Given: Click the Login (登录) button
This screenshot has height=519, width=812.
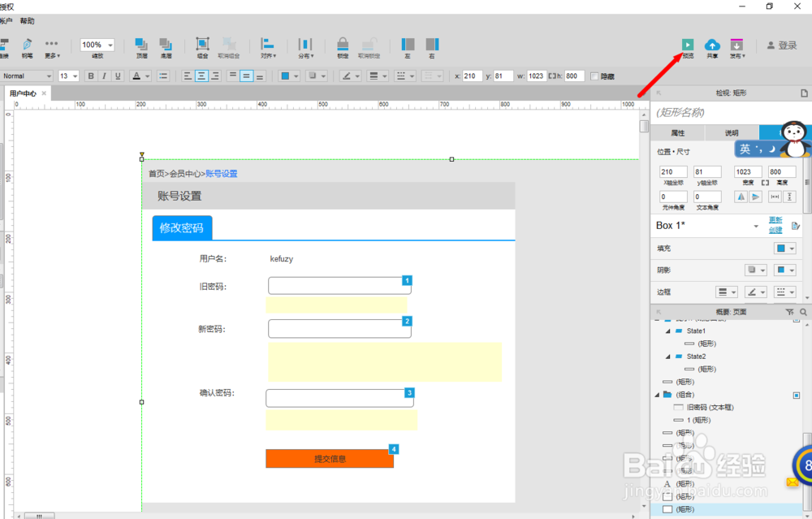Looking at the screenshot, I should pyautogui.click(x=782, y=45).
